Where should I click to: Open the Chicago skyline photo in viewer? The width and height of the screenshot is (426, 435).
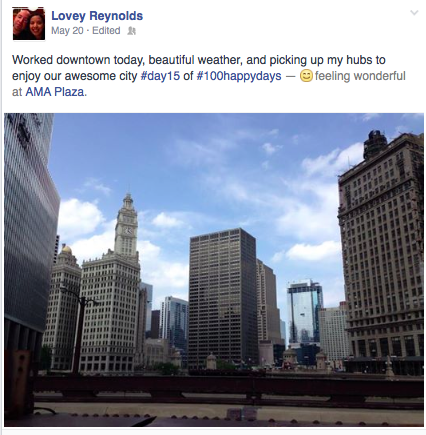click(214, 269)
